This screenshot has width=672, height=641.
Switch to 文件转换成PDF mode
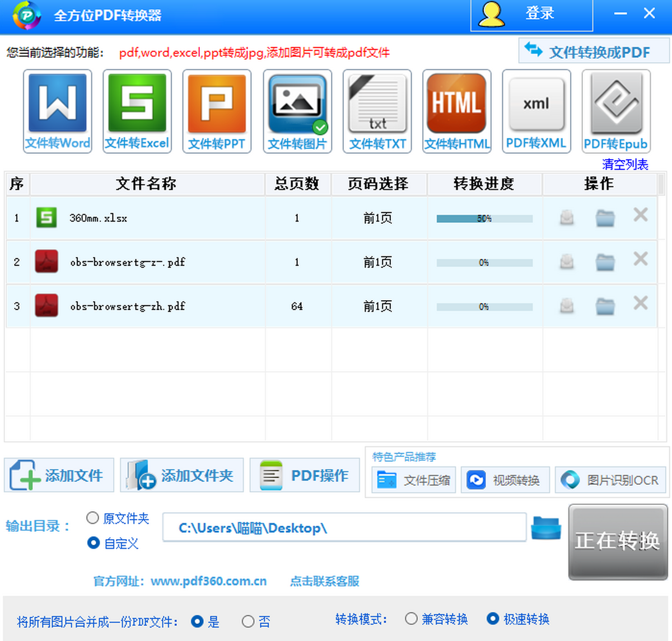[594, 52]
